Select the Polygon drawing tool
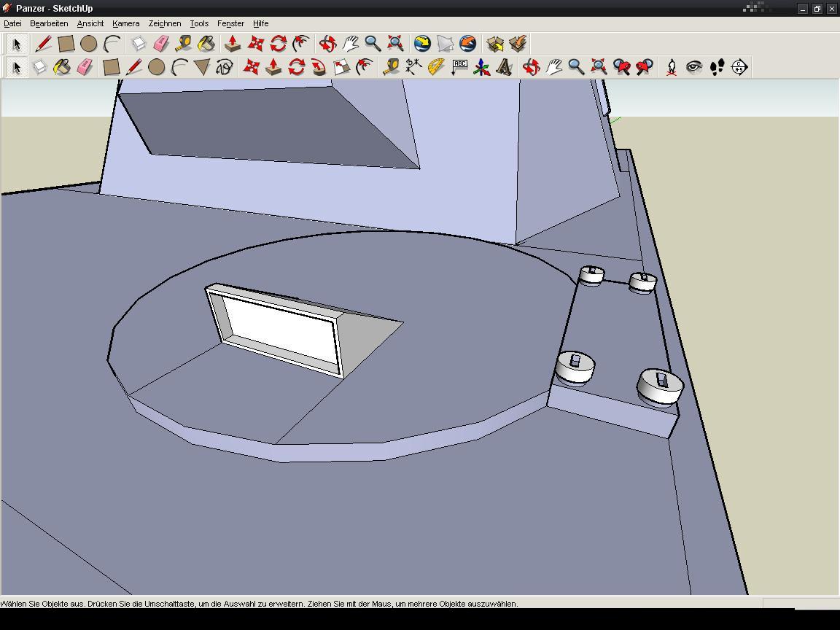The height and width of the screenshot is (630, 840). point(202,68)
